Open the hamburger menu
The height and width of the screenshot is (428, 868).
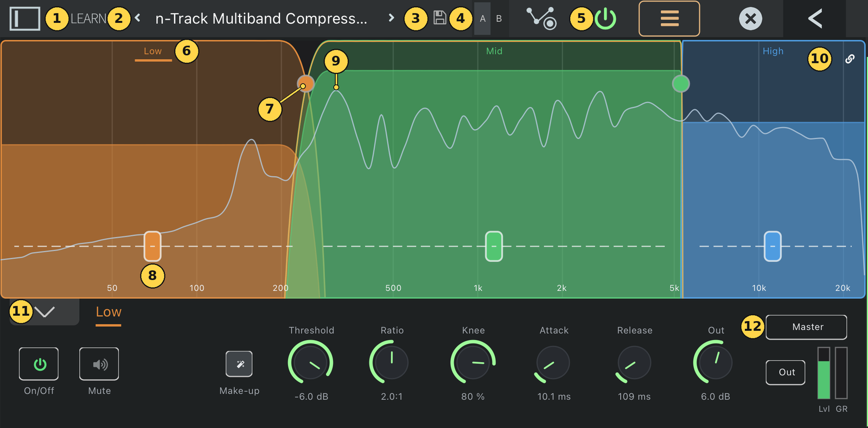point(669,18)
